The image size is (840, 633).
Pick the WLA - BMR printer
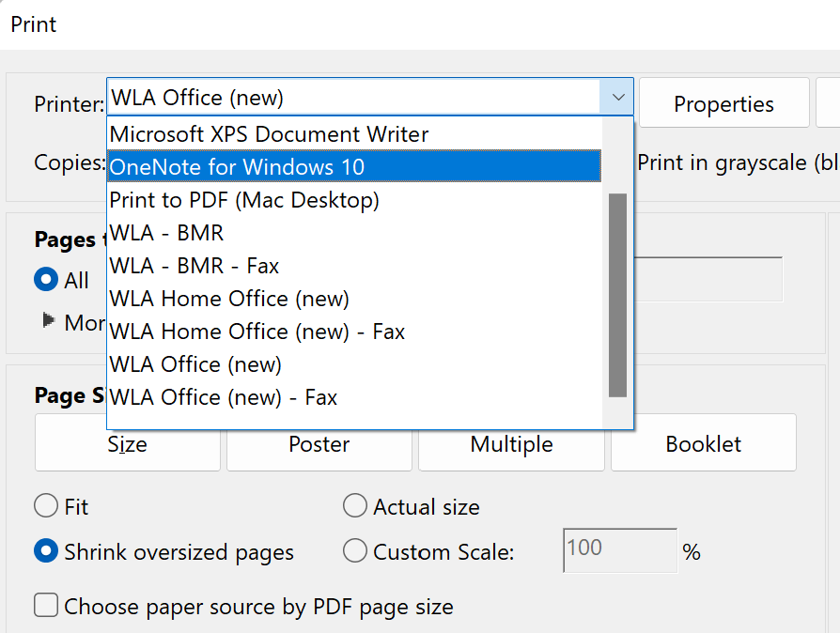(x=166, y=233)
